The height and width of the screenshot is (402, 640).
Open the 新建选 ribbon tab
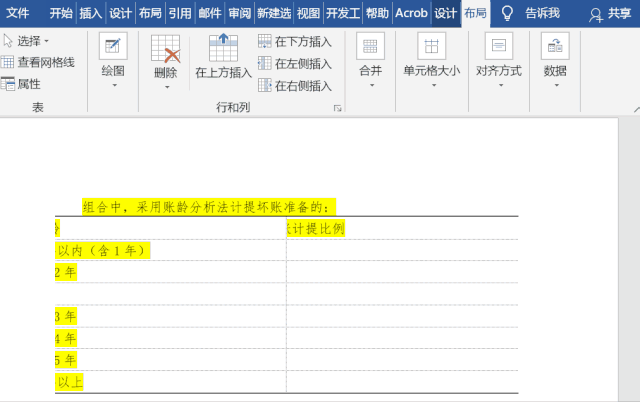(274, 13)
